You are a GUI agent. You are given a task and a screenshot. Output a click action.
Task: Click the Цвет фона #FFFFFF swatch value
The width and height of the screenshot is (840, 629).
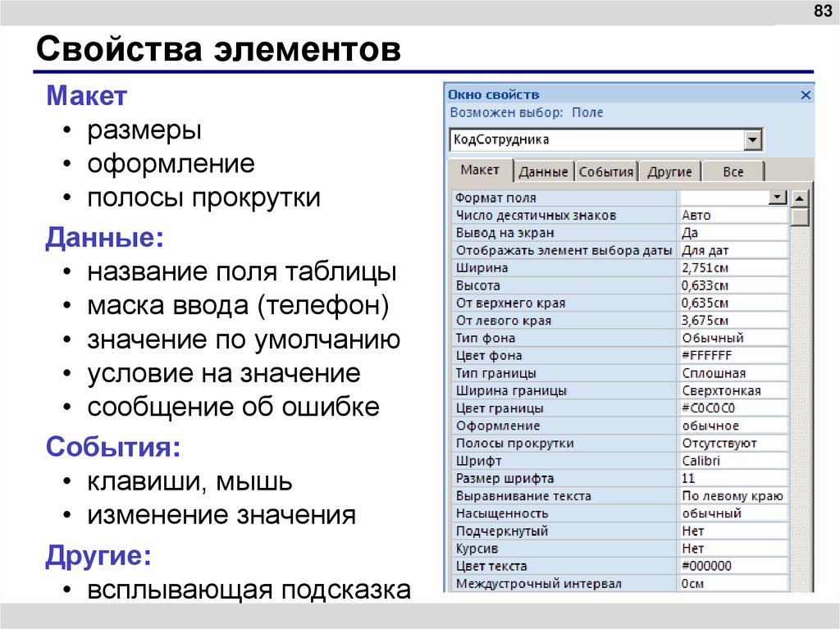point(722,355)
